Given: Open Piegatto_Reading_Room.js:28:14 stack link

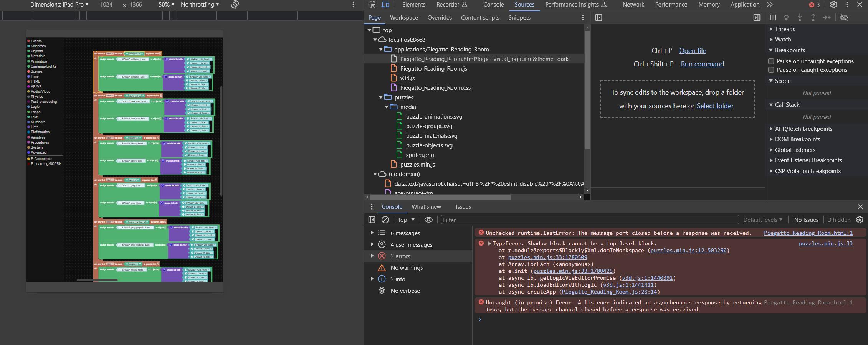Looking at the screenshot, I should (x=609, y=292).
